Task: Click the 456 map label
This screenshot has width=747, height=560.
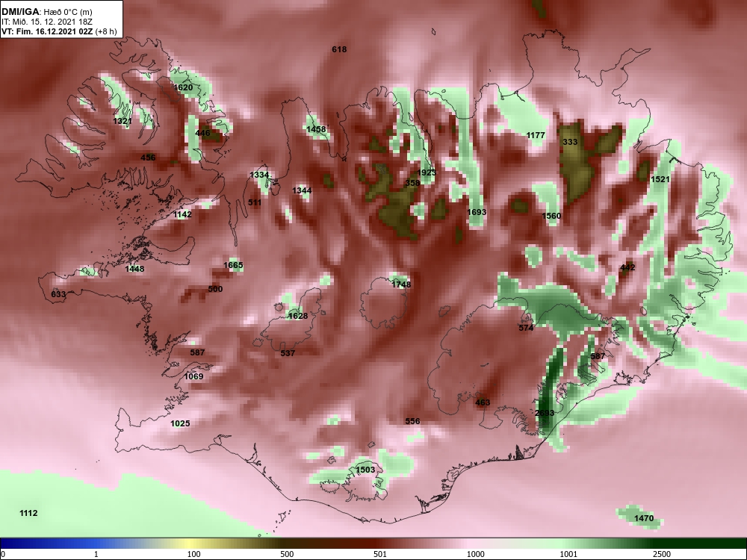Action: click(x=148, y=158)
